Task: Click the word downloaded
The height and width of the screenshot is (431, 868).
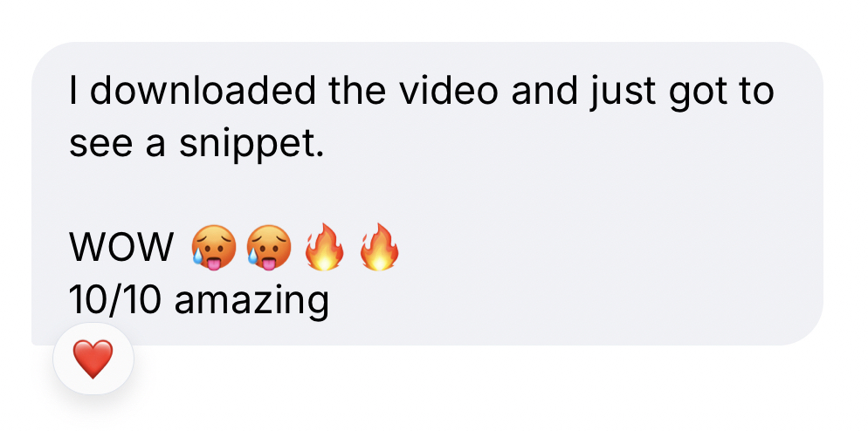Action: coord(203,90)
